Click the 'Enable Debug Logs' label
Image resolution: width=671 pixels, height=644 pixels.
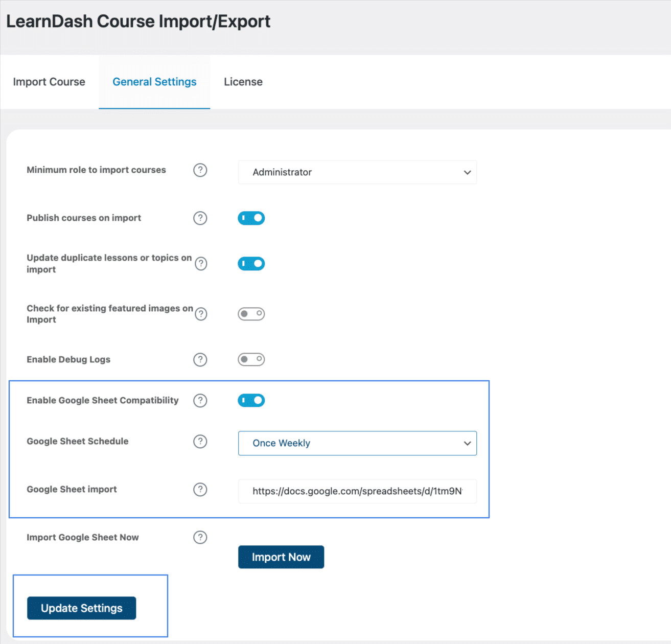(x=68, y=359)
